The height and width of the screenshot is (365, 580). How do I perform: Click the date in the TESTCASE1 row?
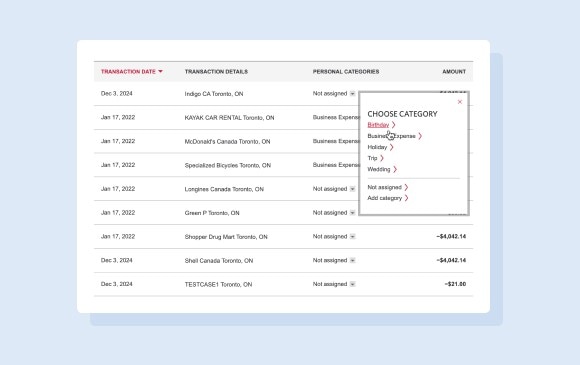117,284
